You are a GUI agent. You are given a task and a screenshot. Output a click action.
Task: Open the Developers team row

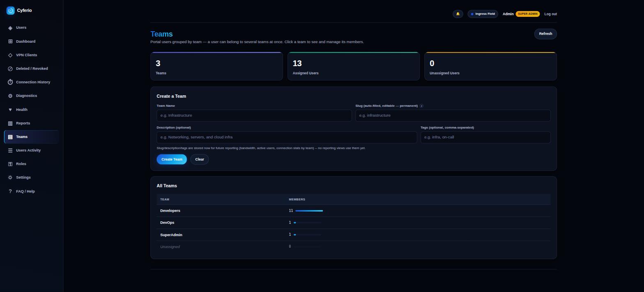pyautogui.click(x=353, y=211)
